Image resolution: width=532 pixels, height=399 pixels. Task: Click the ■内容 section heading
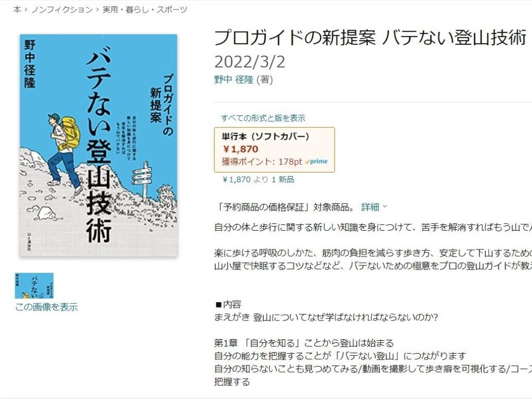pos(229,304)
